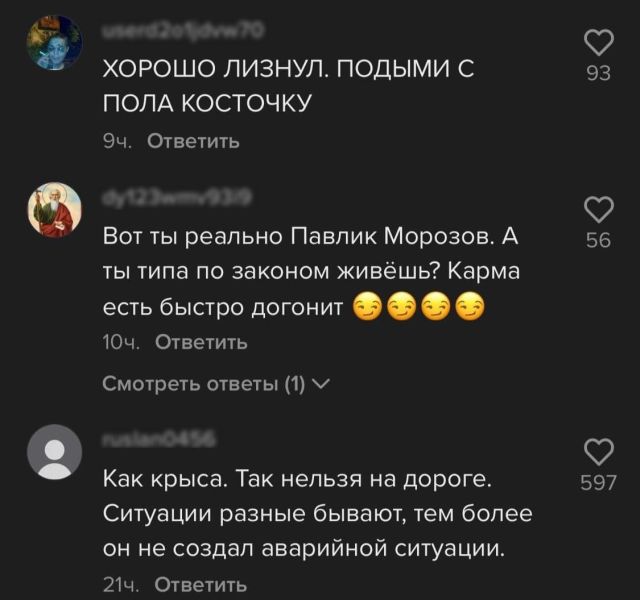The image size is (640, 600).
Task: Select the ХОРОШО ЛИЗНУЛ comment text
Action: pyautogui.click(x=288, y=85)
